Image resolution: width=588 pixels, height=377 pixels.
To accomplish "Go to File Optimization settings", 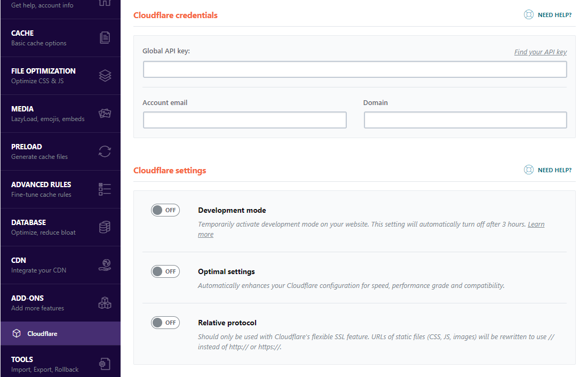I will pyautogui.click(x=61, y=76).
